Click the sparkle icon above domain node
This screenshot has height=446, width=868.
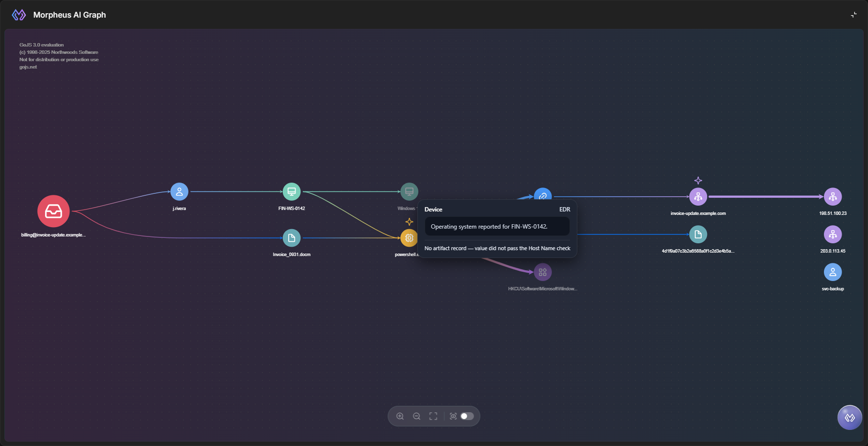(x=698, y=181)
